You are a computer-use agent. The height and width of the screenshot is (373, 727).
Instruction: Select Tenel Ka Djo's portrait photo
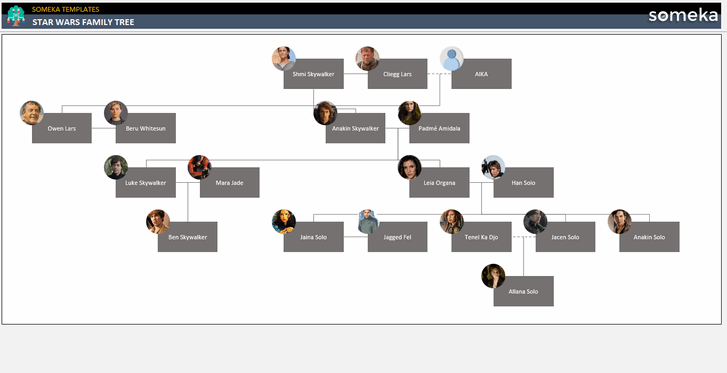pos(452,221)
